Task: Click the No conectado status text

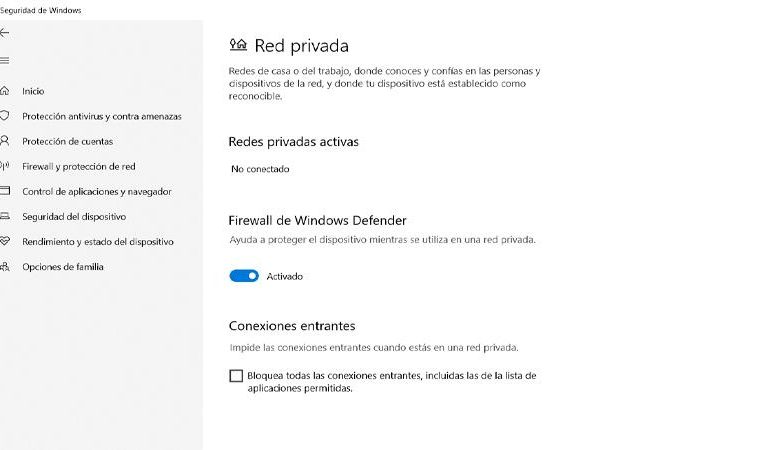Action: pos(260,169)
